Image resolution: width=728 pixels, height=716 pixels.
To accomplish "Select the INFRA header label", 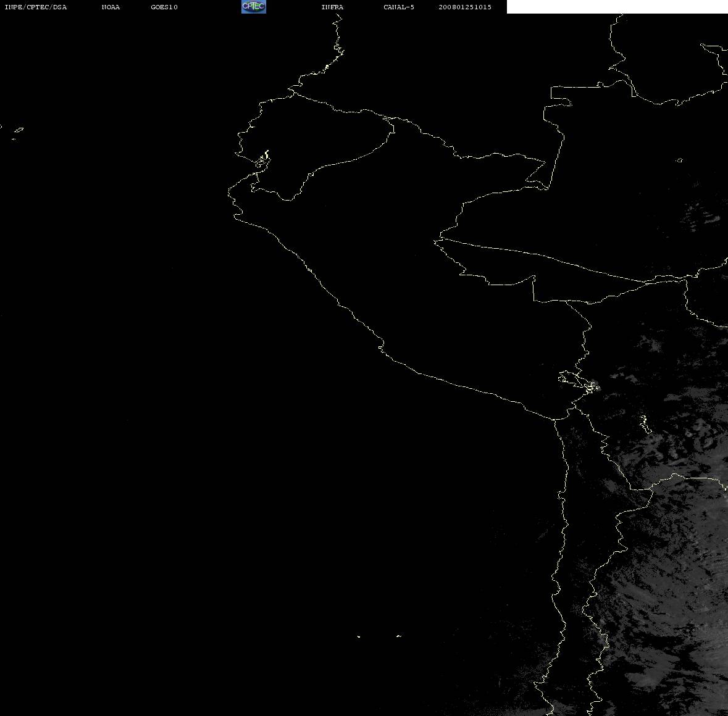I will [x=332, y=7].
